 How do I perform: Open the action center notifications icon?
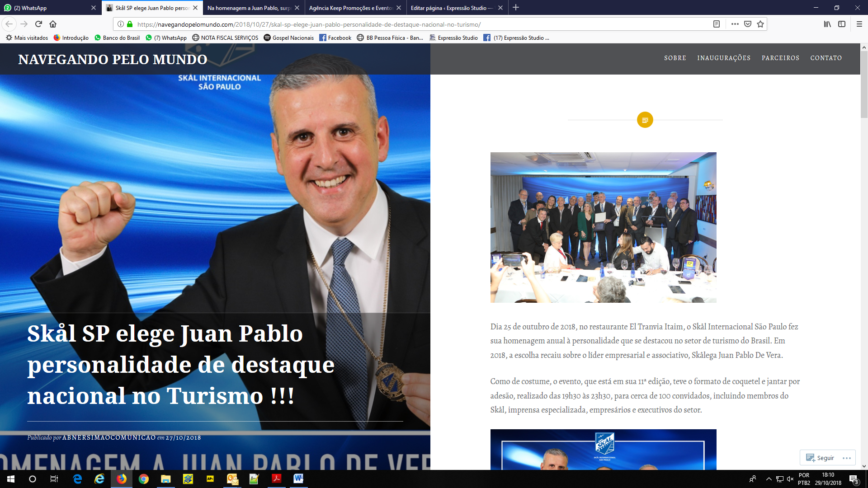854,479
